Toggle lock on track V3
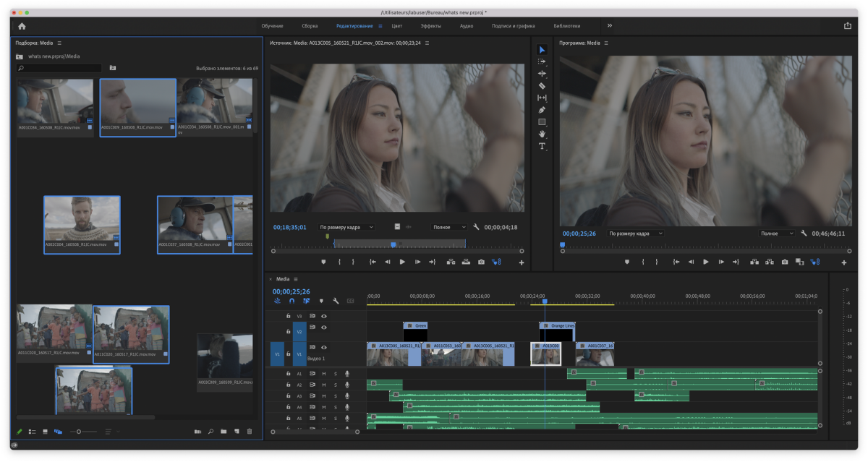 pos(288,316)
